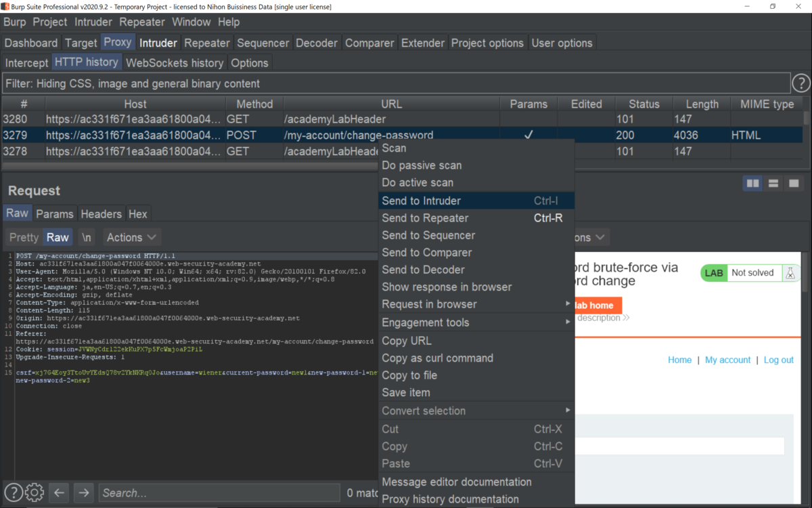Click the filter bar settings
This screenshot has width=812, height=508.
click(396, 84)
